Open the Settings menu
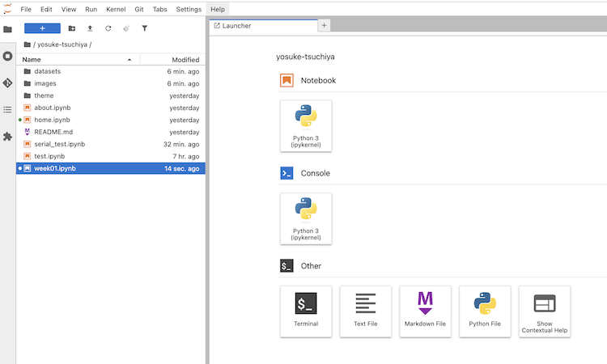Screen dimensions: 607x364 [189, 9]
